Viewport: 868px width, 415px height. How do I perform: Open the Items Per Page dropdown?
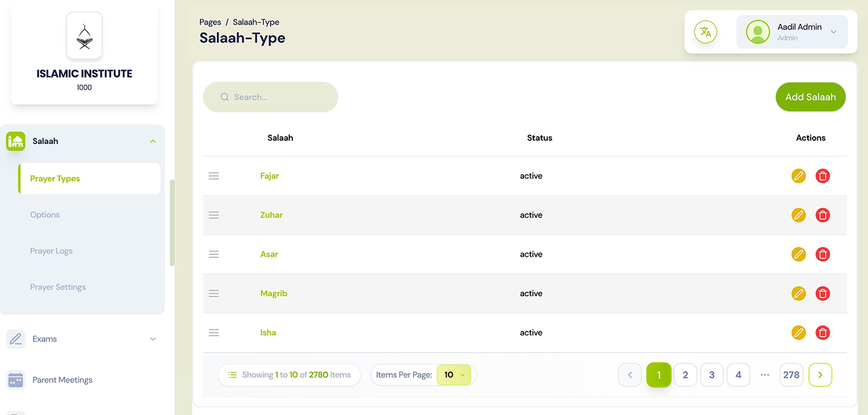click(453, 375)
